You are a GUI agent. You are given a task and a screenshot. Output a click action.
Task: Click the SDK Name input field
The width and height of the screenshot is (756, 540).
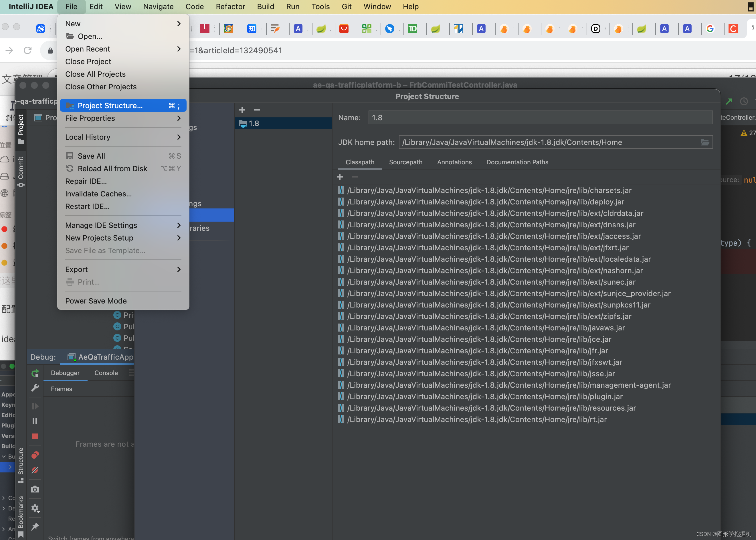pos(540,118)
